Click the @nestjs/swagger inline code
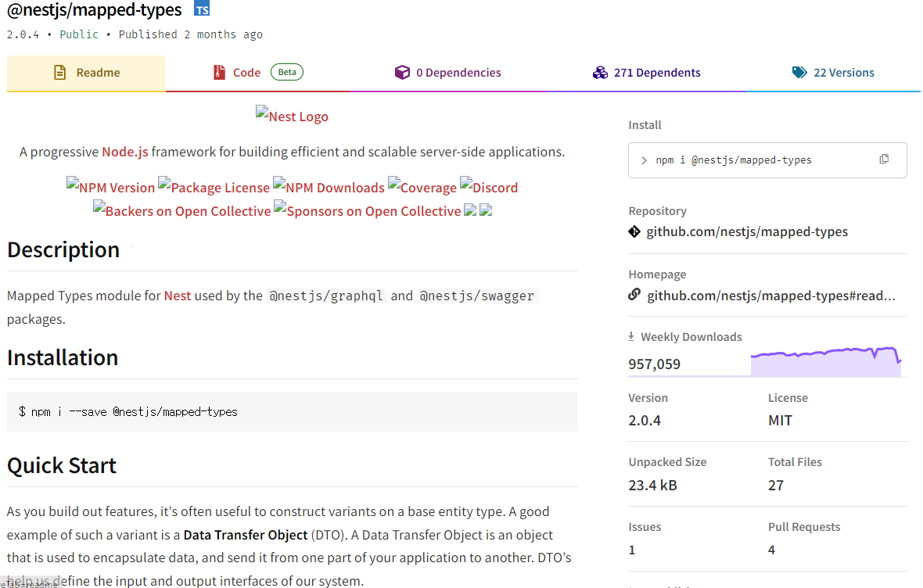The height and width of the screenshot is (588, 923). click(x=477, y=296)
